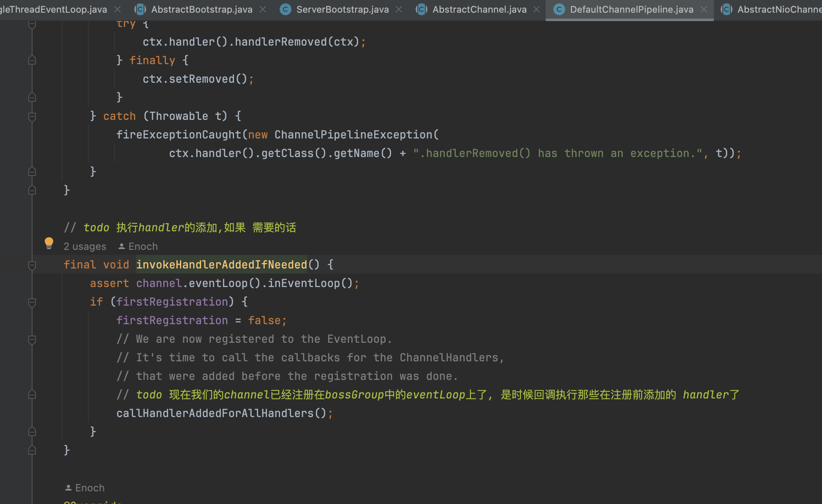Close AbstractChannel.java tab
This screenshot has height=504, width=822.
(x=536, y=9)
